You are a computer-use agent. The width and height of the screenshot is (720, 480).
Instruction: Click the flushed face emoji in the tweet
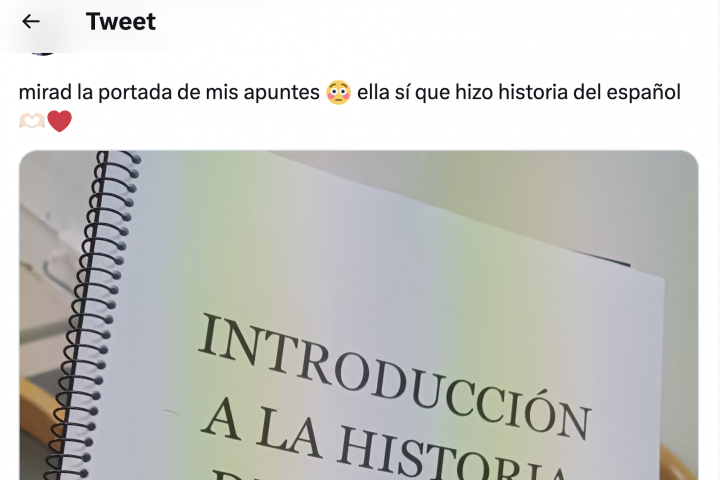click(338, 92)
